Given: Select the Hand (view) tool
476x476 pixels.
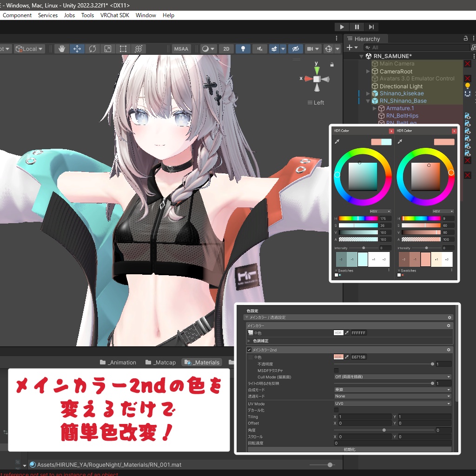Looking at the screenshot, I should [x=62, y=49].
